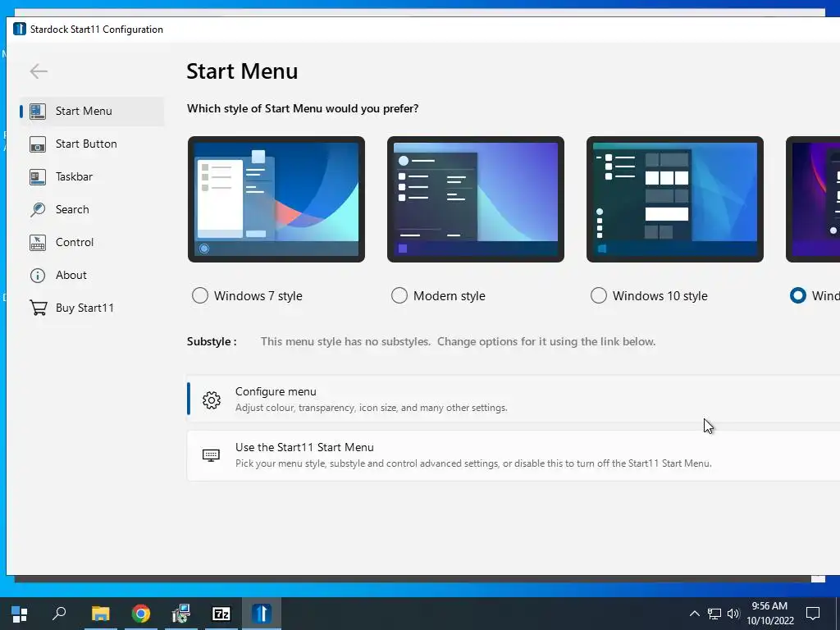The width and height of the screenshot is (840, 630).
Task: Select the Windows 10 style radio button
Action: pyautogui.click(x=598, y=295)
